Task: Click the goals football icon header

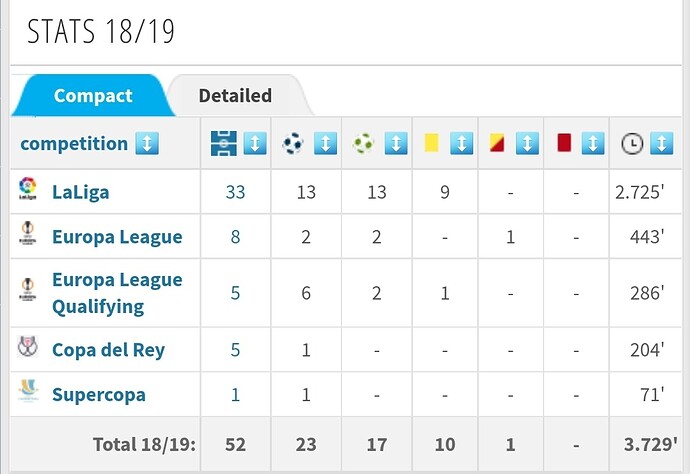Action: [293, 144]
